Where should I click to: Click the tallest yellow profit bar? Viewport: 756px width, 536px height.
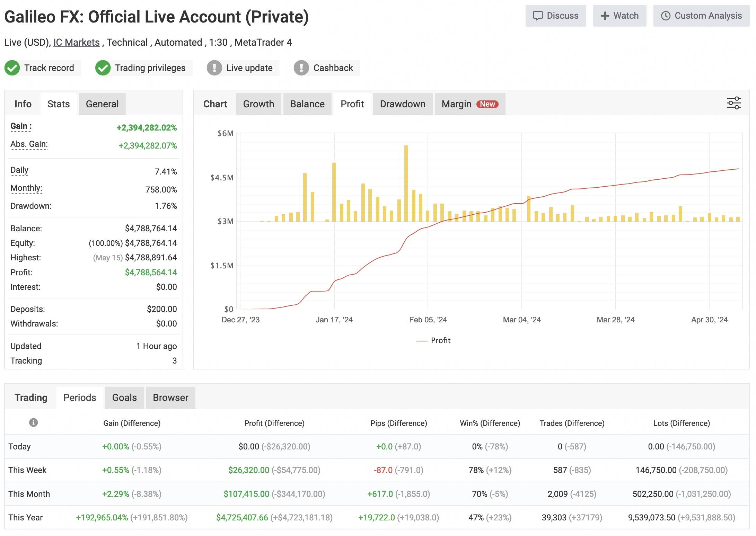[x=406, y=184]
